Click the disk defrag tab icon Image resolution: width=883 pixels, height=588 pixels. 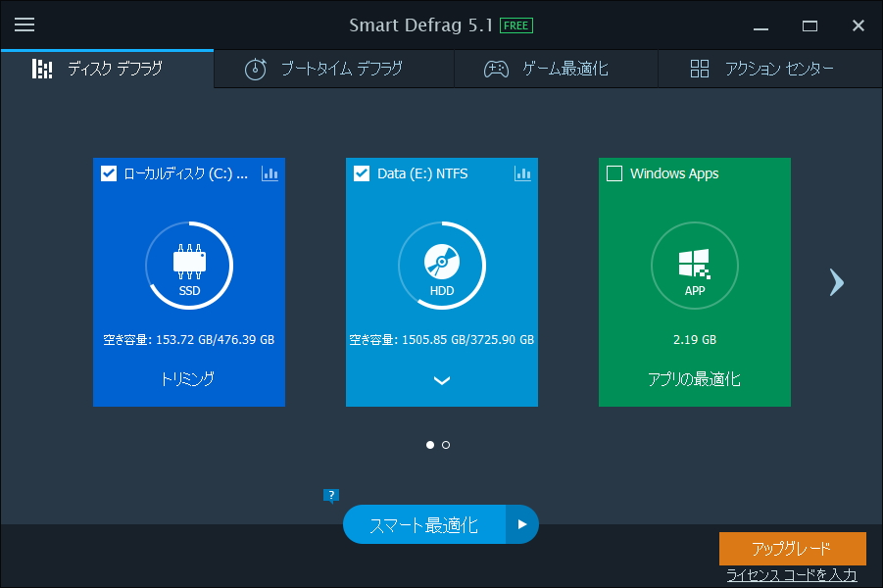(x=41, y=69)
